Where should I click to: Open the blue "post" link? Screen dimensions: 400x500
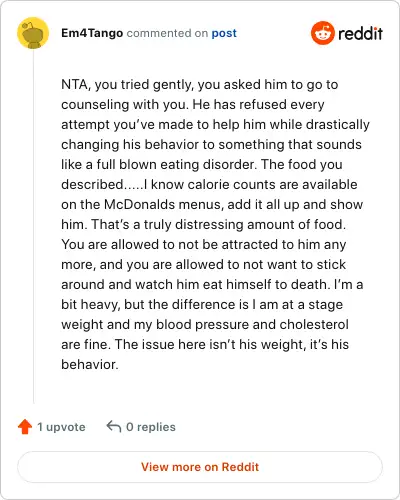tap(224, 33)
